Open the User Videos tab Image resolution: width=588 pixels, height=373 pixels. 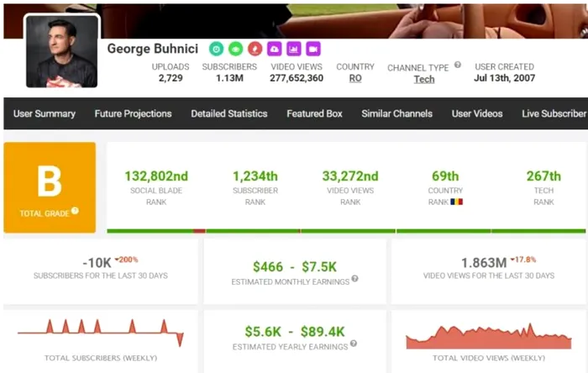click(477, 113)
